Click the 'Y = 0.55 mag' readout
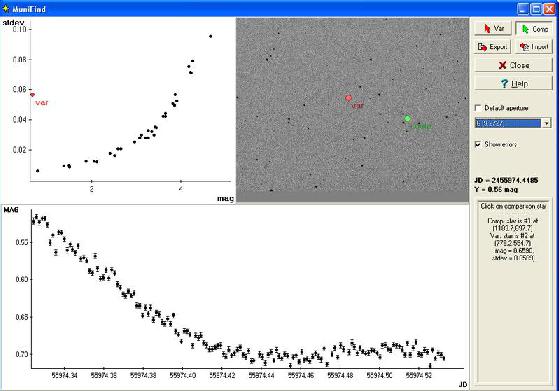Screen dimensions: 560x391 [496, 190]
